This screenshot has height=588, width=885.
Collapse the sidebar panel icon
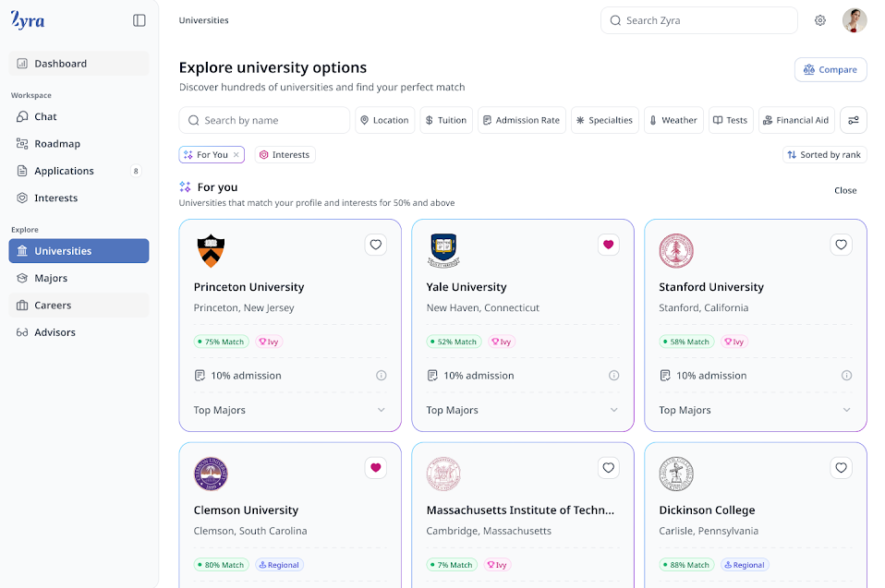click(x=139, y=21)
